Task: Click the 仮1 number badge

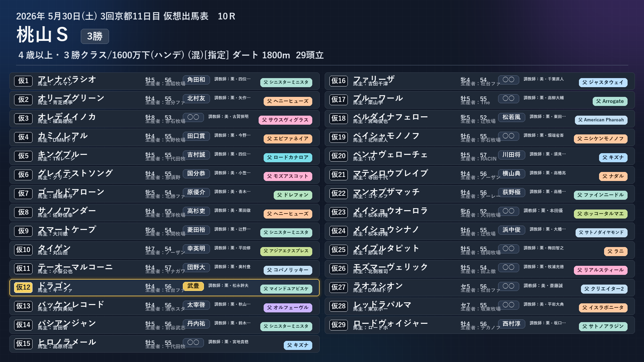Action: pyautogui.click(x=23, y=81)
